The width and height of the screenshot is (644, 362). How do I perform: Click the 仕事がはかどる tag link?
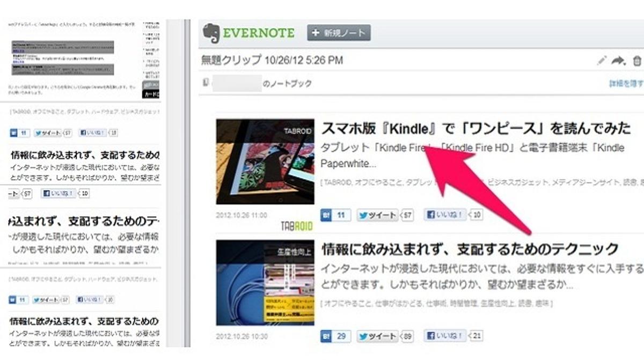pos(399,304)
